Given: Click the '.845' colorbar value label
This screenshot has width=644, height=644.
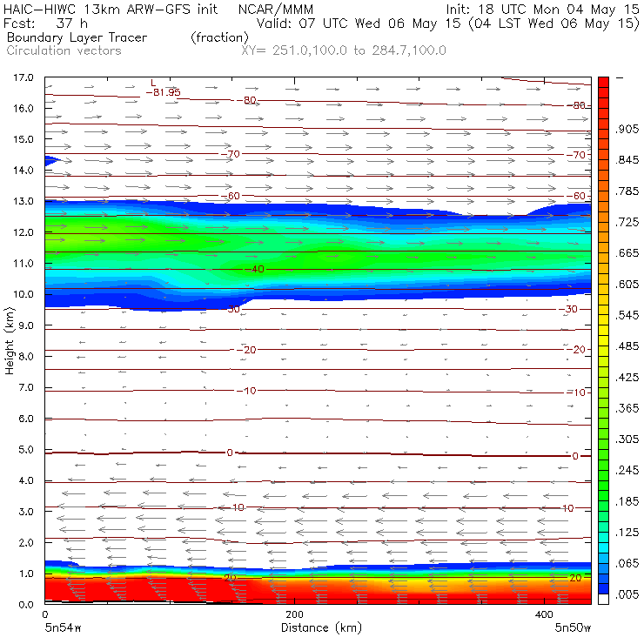Looking at the screenshot, I should click(627, 160).
